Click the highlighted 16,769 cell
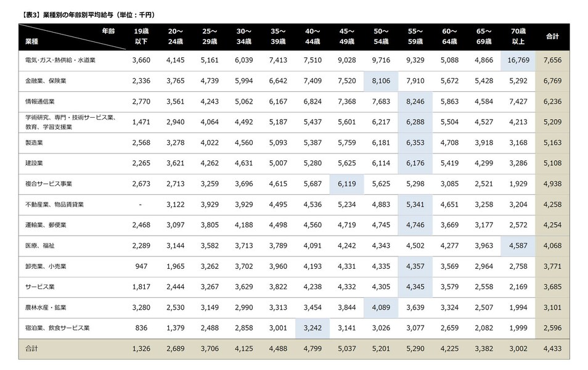The height and width of the screenshot is (370, 588). tap(518, 60)
